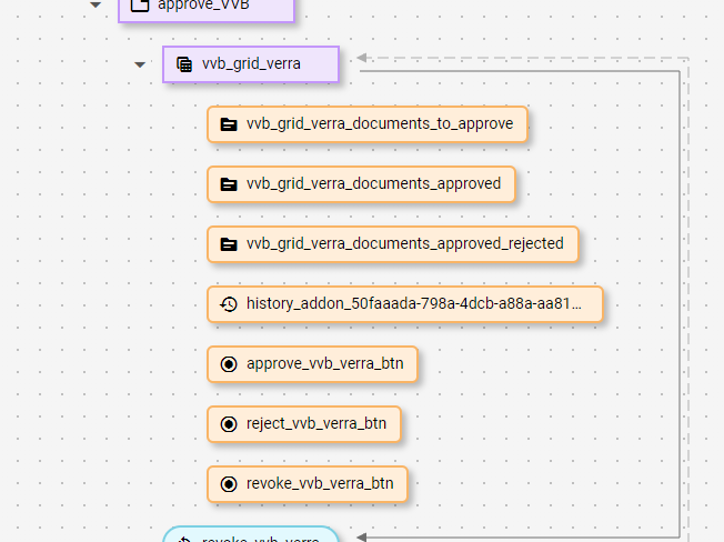Select the approve_VVB node label
Image resolution: width=724 pixels, height=542 pixels.
(204, 6)
